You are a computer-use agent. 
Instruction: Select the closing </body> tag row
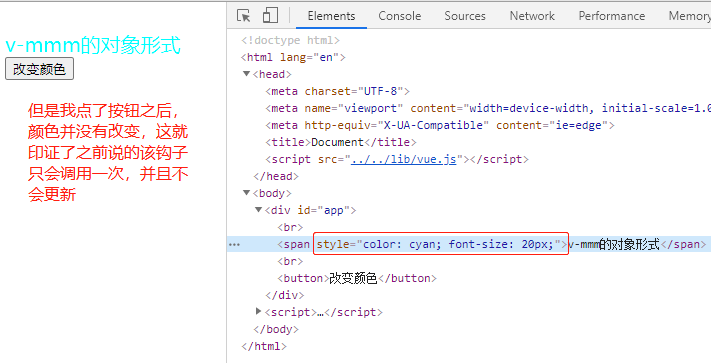(x=276, y=329)
